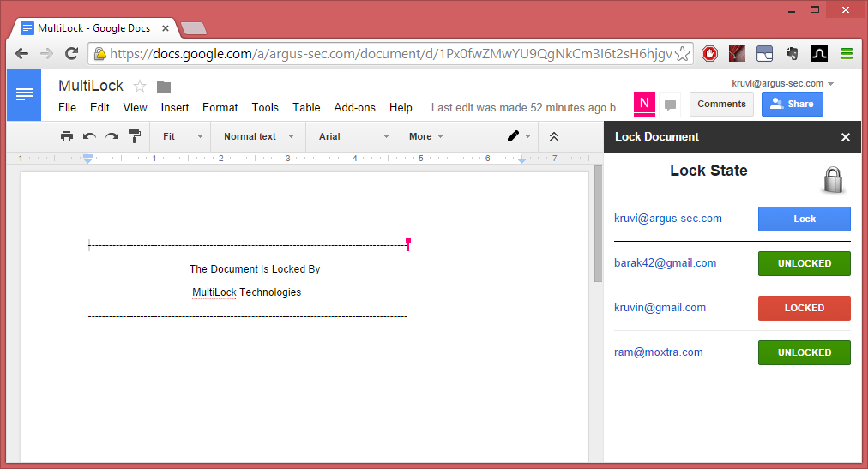The image size is (868, 469).
Task: Click the window-pane extension icon
Action: [764, 54]
